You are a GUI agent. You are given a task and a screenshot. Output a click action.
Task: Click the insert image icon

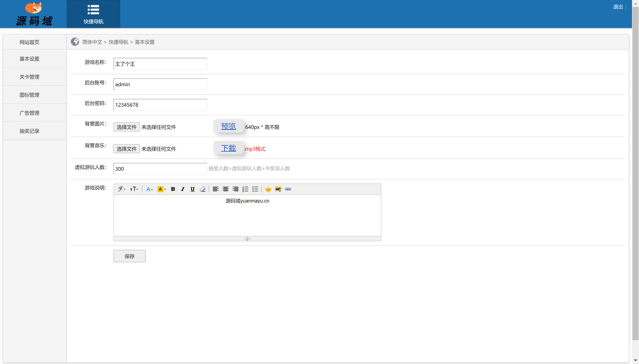pyautogui.click(x=278, y=189)
